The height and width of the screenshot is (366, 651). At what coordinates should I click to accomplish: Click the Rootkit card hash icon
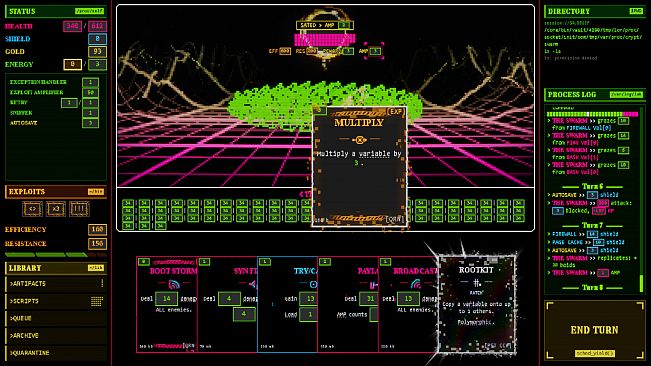477,283
